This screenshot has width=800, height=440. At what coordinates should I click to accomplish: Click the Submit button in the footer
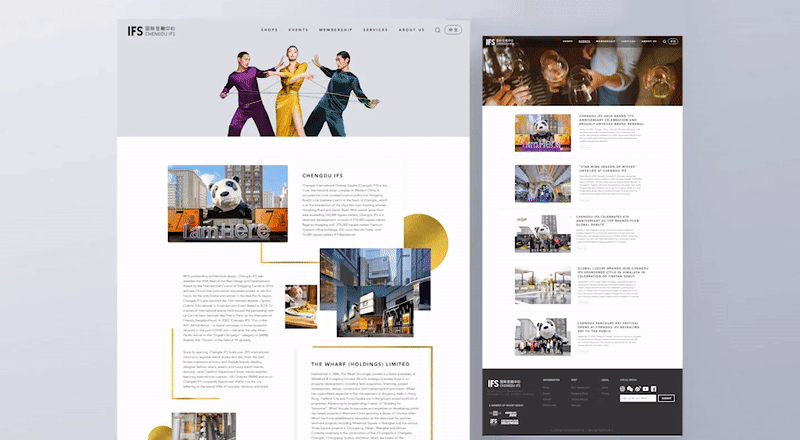click(x=666, y=398)
